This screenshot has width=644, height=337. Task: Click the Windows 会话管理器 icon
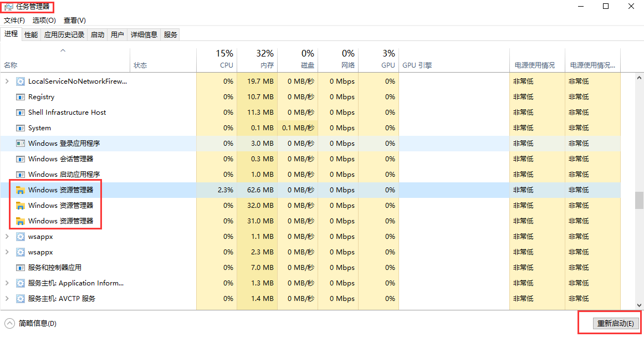pyautogui.click(x=20, y=159)
